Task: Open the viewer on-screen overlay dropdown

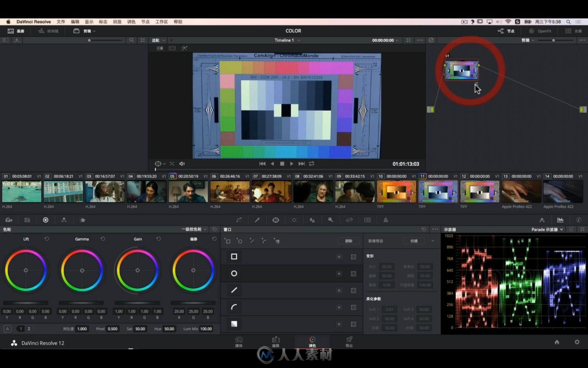Action: (160, 164)
